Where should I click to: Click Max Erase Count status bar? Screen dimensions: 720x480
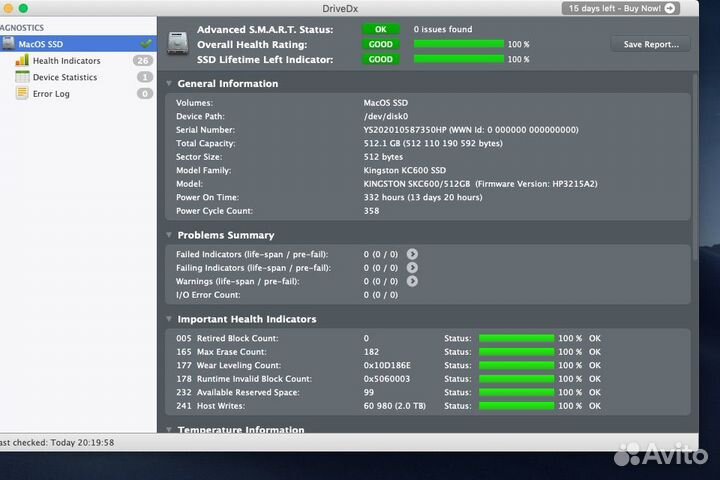pyautogui.click(x=517, y=352)
